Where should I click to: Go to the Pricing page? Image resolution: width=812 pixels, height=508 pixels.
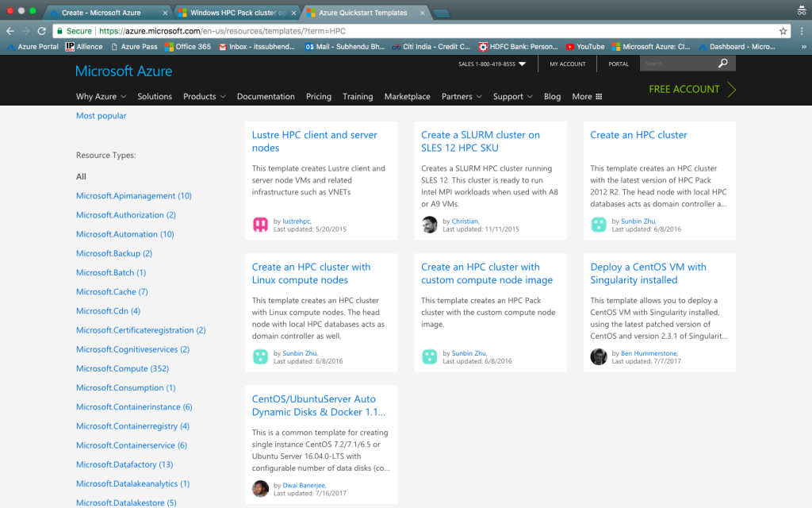tap(319, 96)
